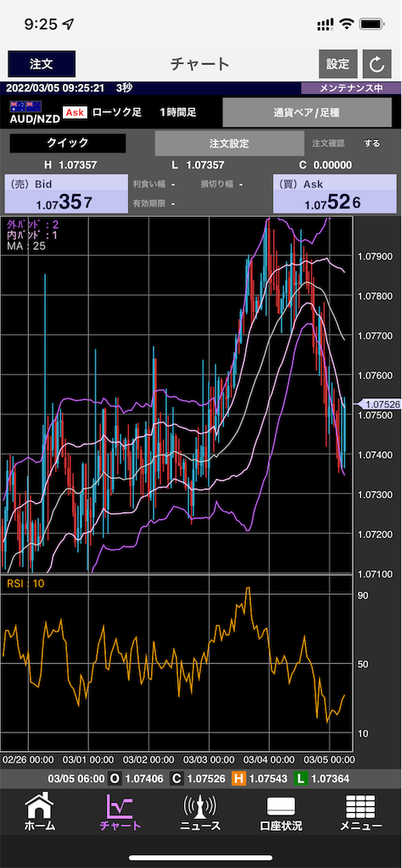Tap the RSI : 10 indicator label
Screen dimensions: 402x868
[25, 583]
